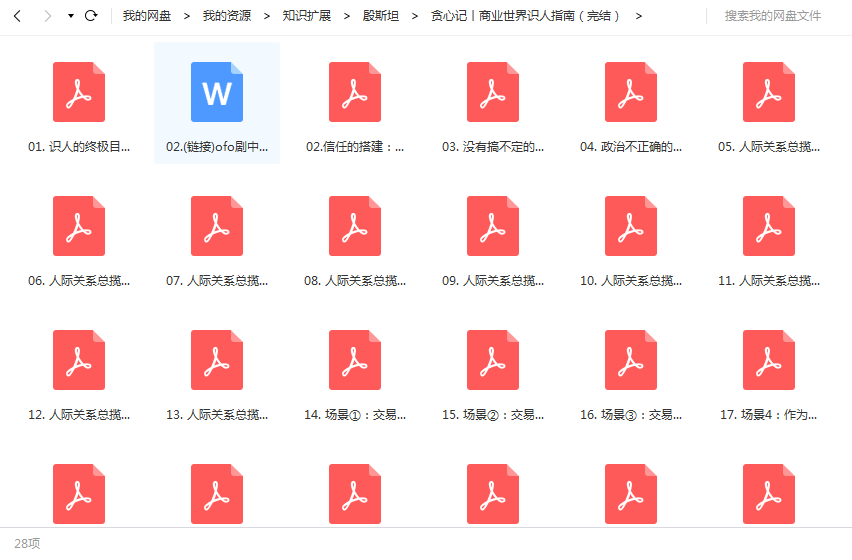This screenshot has height=560, width=852.
Task: Click file name 10. 人际关系总揽...
Action: [x=631, y=281]
